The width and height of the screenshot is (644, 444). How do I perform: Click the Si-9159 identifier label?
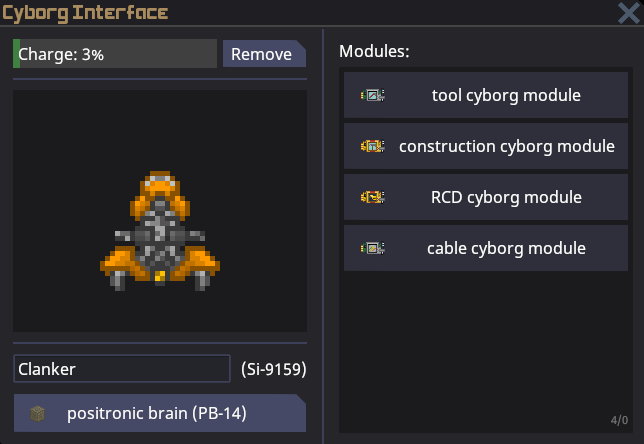tap(273, 369)
